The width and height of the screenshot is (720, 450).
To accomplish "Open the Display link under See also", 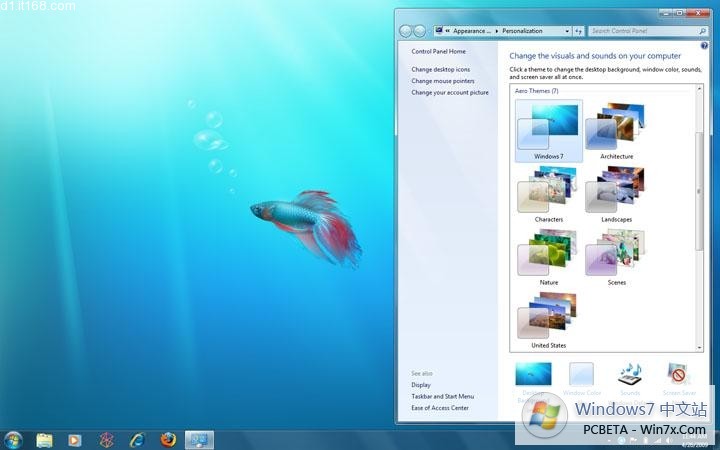I will click(421, 385).
